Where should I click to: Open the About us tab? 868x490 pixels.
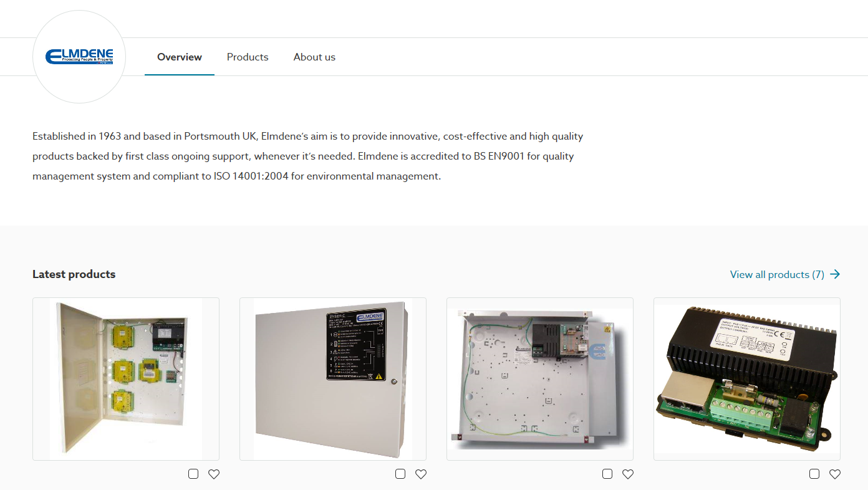point(314,57)
